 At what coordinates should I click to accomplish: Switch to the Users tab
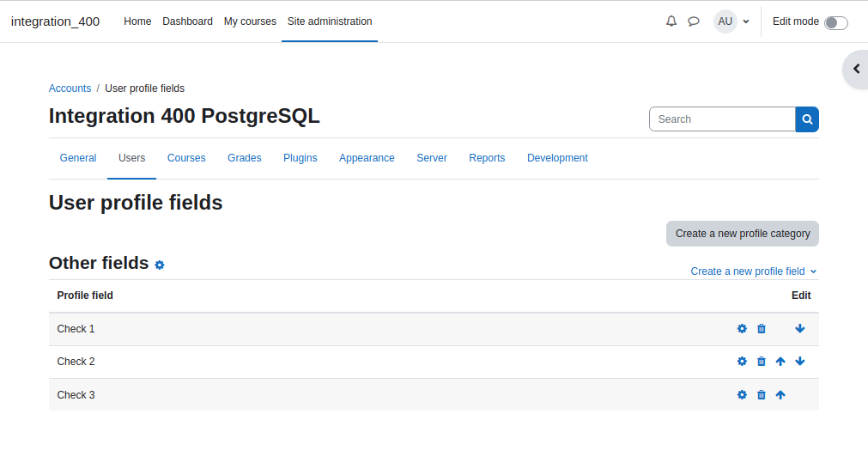[x=131, y=158]
